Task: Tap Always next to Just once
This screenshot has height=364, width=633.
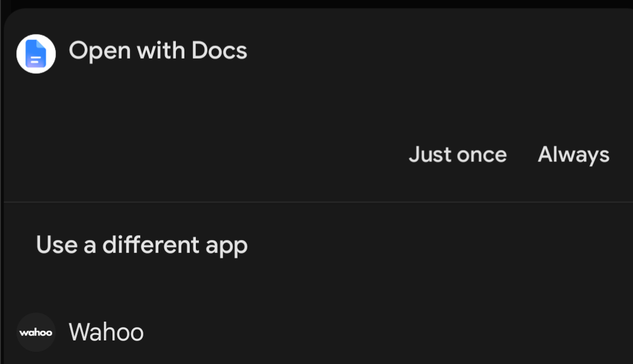Action: coord(573,155)
